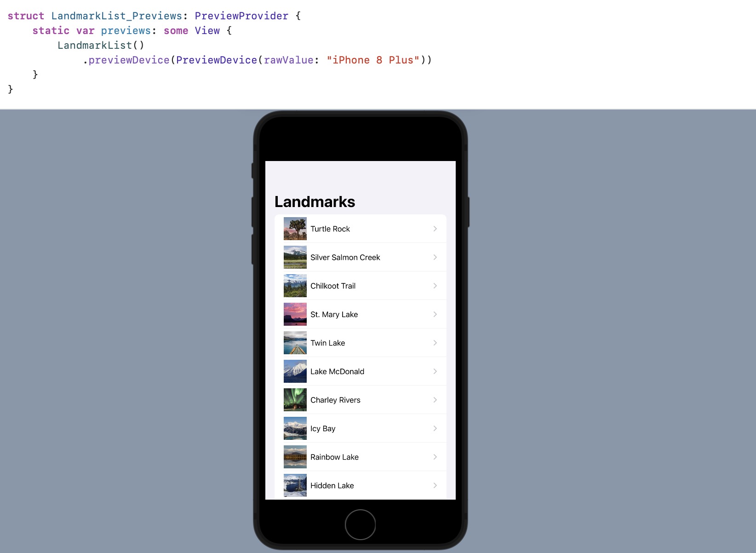This screenshot has height=553, width=756.
Task: Open the Turtle Rock thumbnail image
Action: 295,229
